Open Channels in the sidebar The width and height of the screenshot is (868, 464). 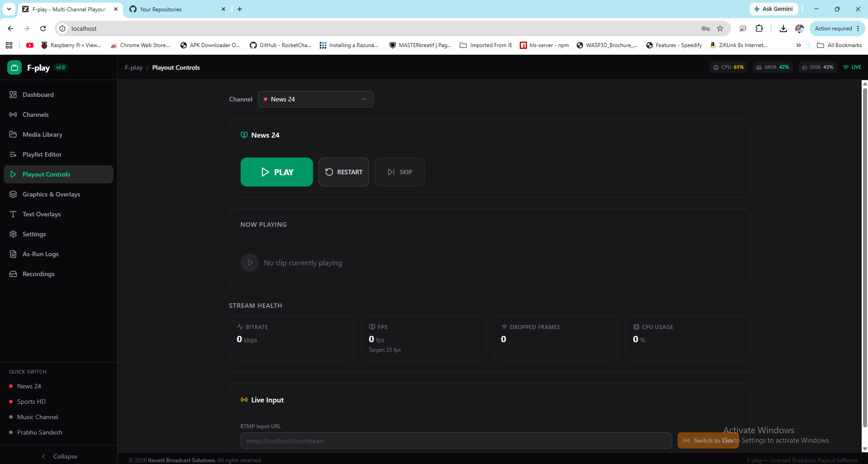[58, 115]
